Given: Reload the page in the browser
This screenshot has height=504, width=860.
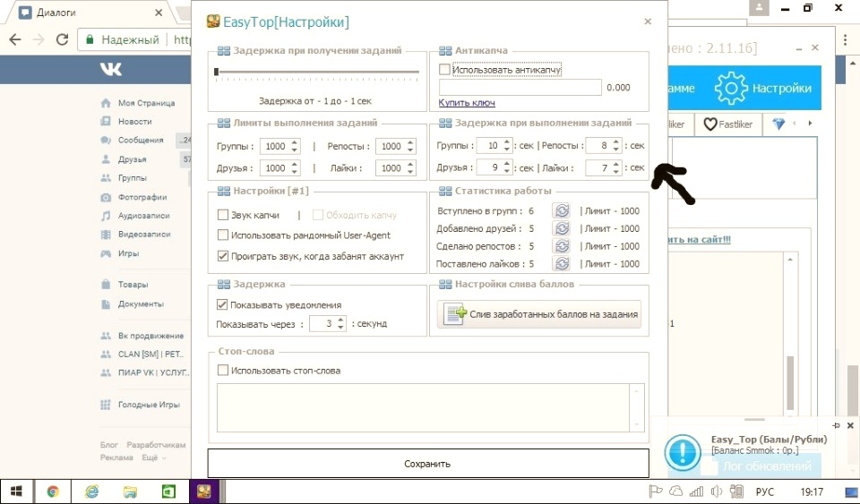Looking at the screenshot, I should (x=62, y=39).
